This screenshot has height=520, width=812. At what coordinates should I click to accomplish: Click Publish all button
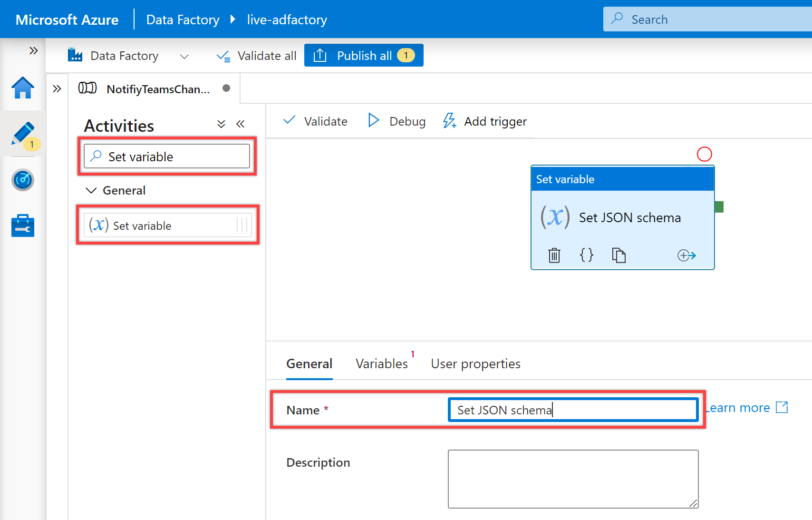364,56
